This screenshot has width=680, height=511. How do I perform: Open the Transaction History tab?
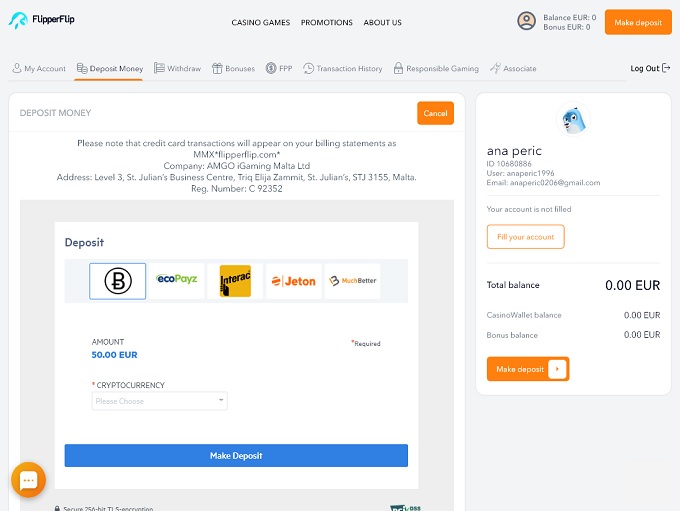(342, 68)
